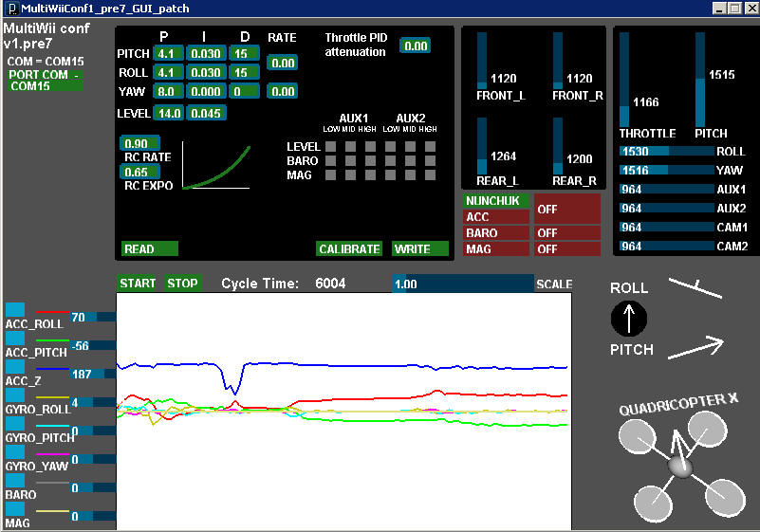The image size is (760, 532).
Task: Click the REAR_R motor output bar
Action: click(558, 146)
